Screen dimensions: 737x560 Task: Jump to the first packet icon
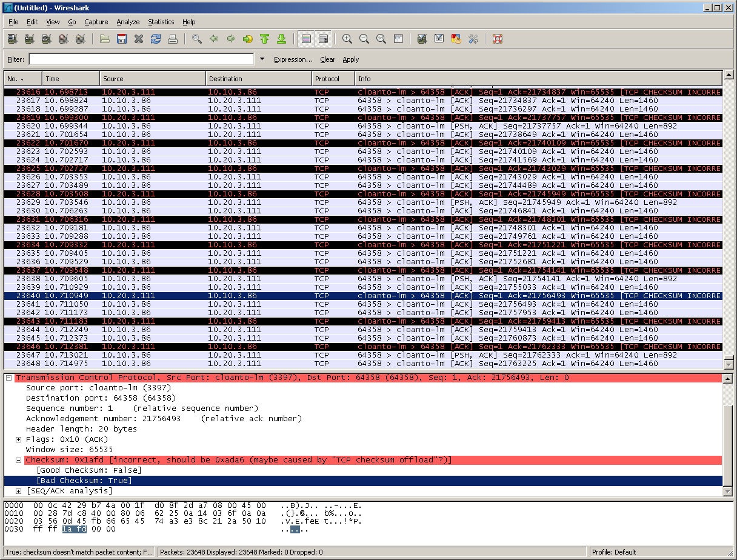point(264,39)
